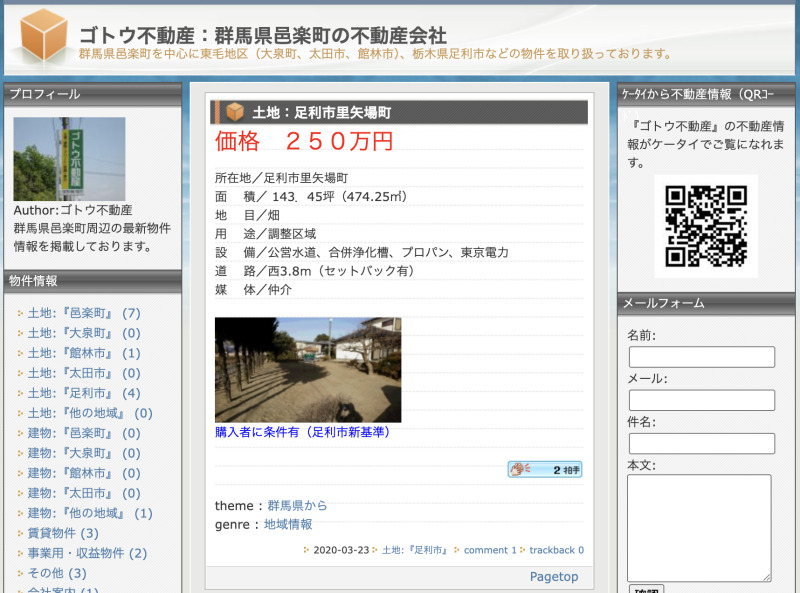Open category 建物:『他の地域』 (1)
Image resolution: width=800 pixels, height=593 pixels.
tap(90, 513)
